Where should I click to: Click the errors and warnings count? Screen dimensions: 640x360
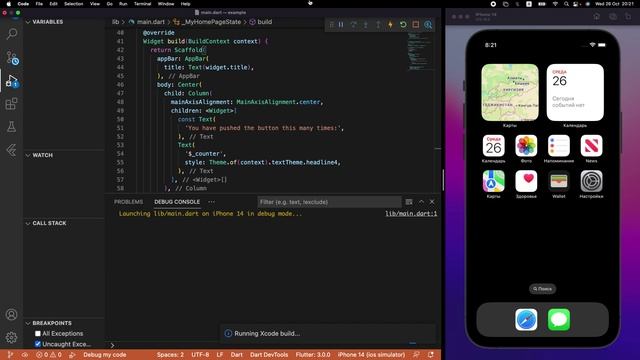[49, 355]
